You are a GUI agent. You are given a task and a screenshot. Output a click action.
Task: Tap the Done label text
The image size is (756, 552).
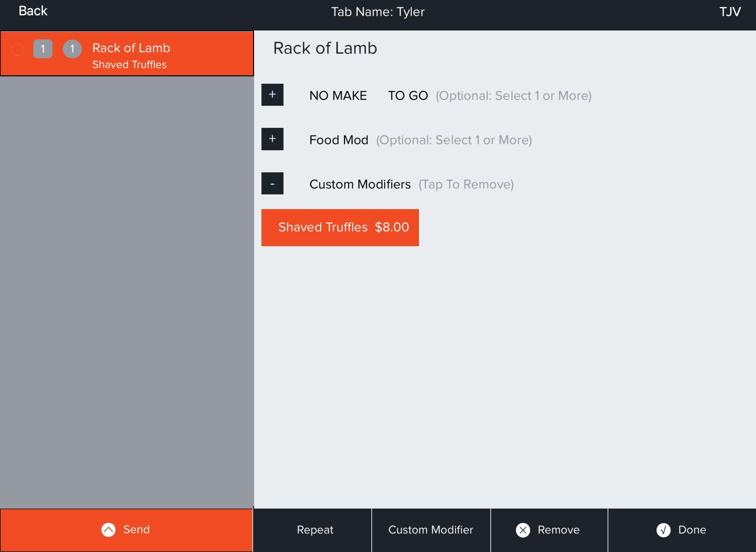pos(692,530)
